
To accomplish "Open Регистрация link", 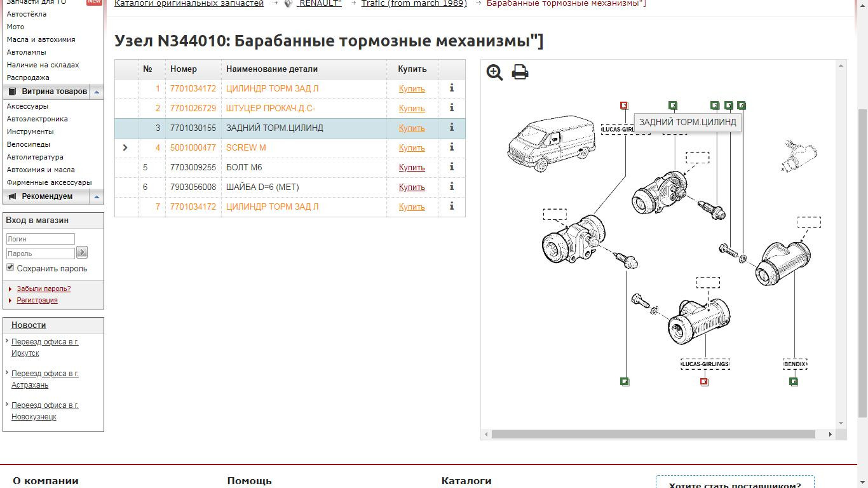I will [37, 300].
